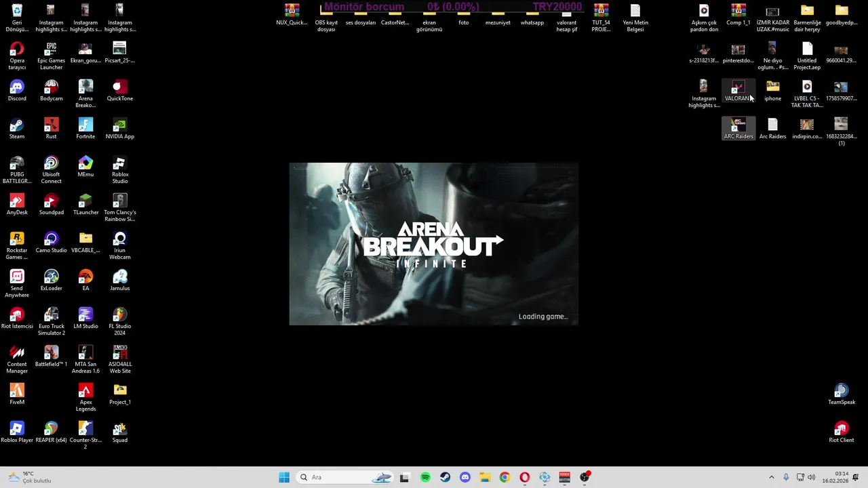Select the Bodycam game shortcut

click(52, 90)
